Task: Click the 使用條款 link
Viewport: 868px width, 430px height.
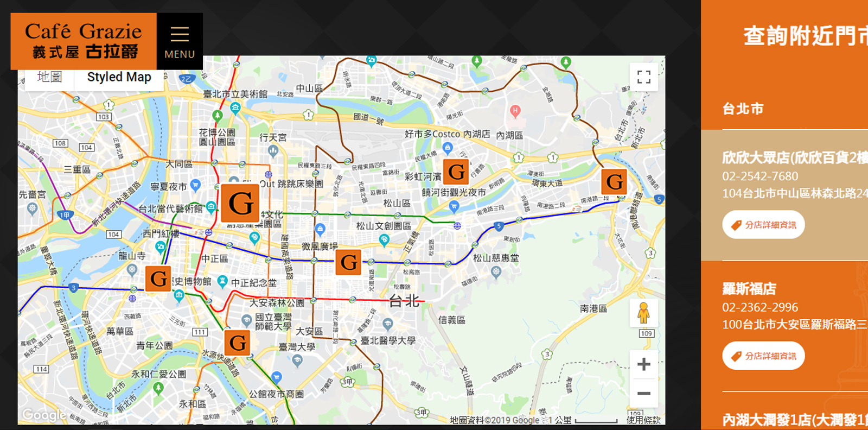Action: tap(643, 420)
